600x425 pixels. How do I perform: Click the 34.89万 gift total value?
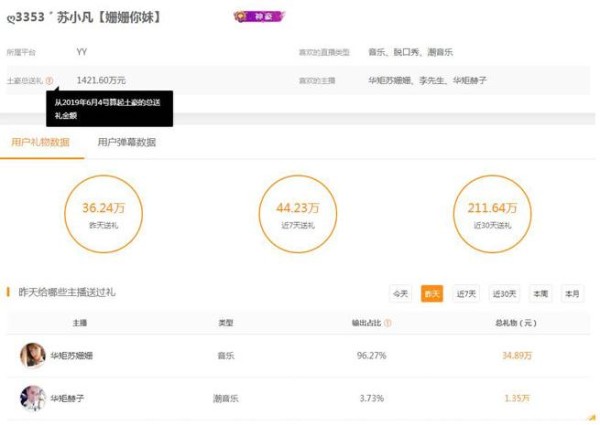point(517,356)
